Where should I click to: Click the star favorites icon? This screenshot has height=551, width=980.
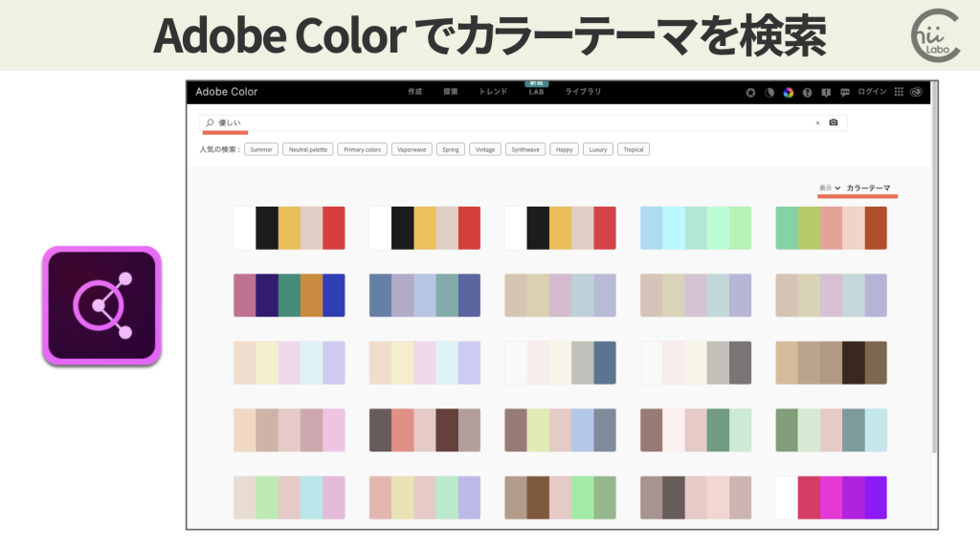pos(750,92)
